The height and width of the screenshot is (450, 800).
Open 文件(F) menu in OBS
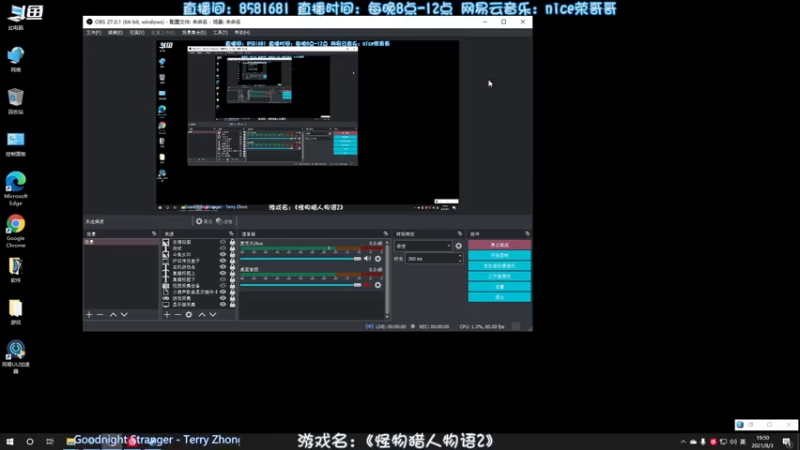click(93, 33)
